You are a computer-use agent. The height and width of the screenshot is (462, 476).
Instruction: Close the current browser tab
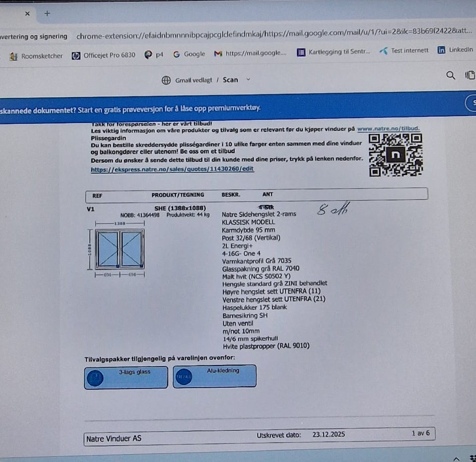(27, 14)
